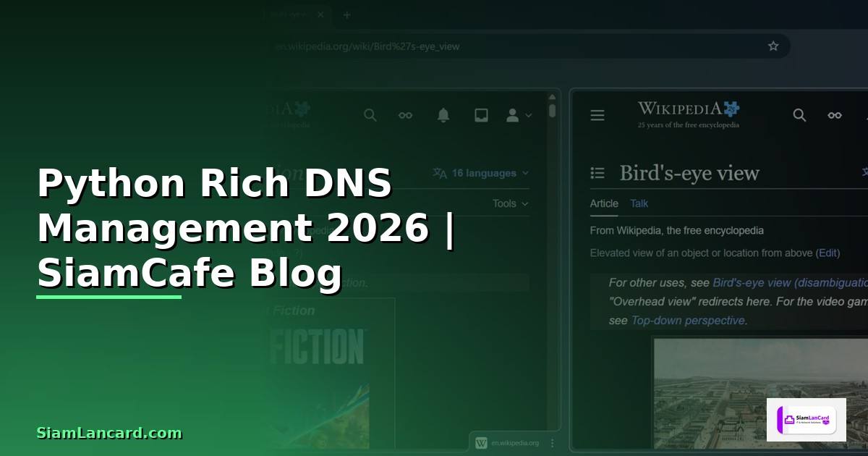Click the Wikipedia logo in right pane
Screen dimensions: 868x456
(x=689, y=114)
